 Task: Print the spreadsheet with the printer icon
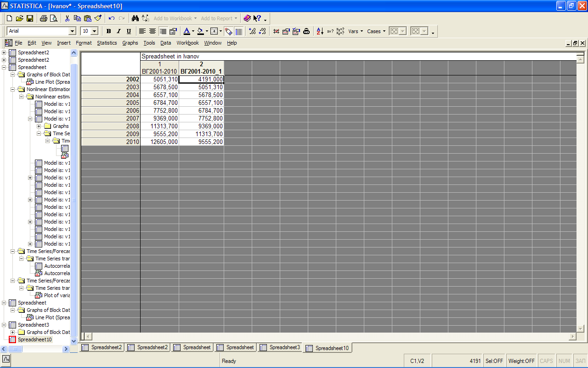pos(43,18)
